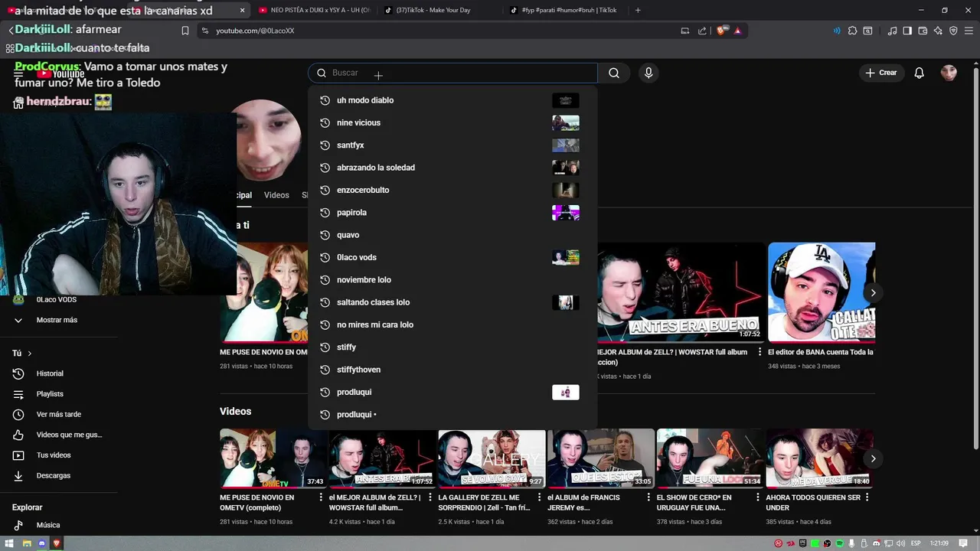
Task: Click the thumbnail beside 'uh modo diablo' suggestion
Action: pyautogui.click(x=566, y=100)
